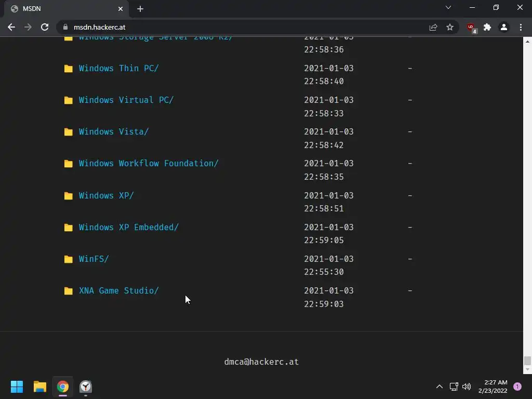Click folder icon beside Windows Workflow Foundation
This screenshot has height=399, width=532.
click(69, 164)
